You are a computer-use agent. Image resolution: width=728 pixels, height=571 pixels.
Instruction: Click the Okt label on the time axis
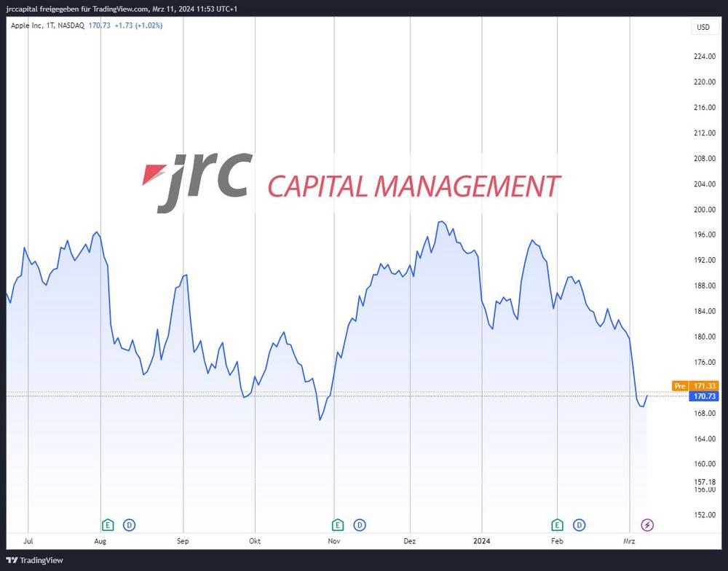255,541
